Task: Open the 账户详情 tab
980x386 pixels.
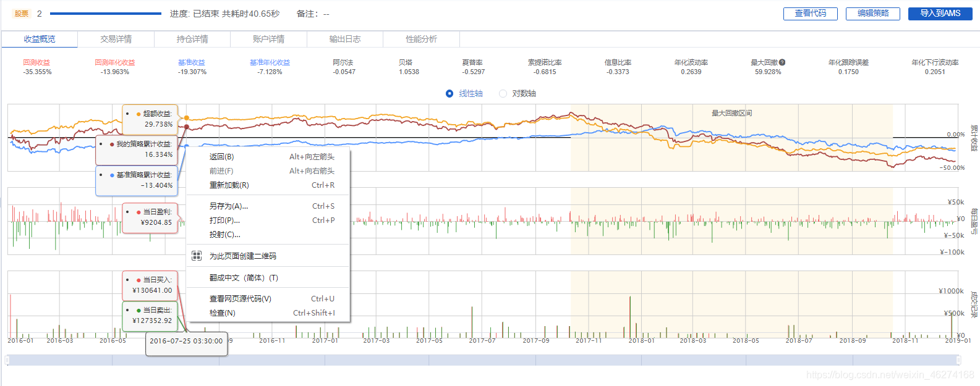Action: point(268,39)
